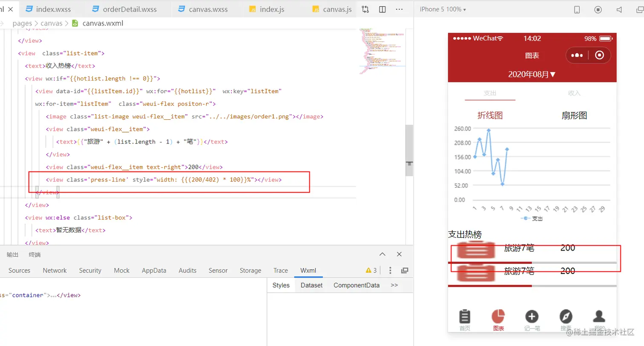Click the image tag line with order1.png
This screenshot has width=644, height=346.
pyautogui.click(x=184, y=117)
